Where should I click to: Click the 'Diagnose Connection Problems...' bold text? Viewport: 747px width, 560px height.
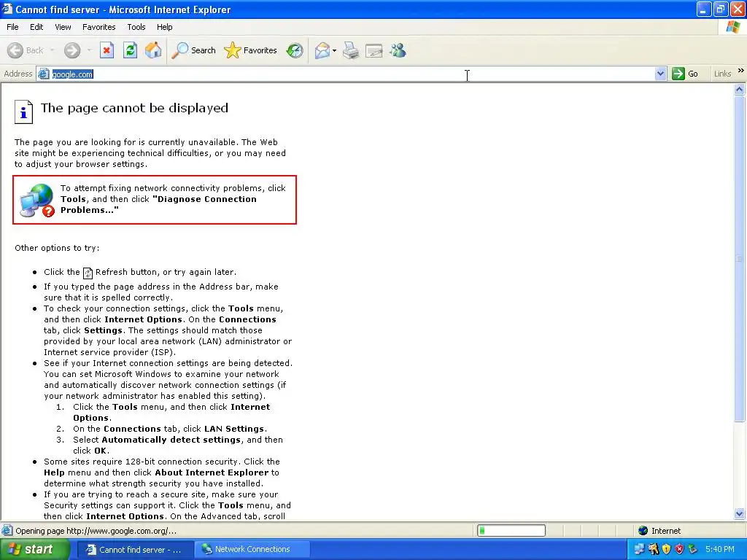point(158,204)
